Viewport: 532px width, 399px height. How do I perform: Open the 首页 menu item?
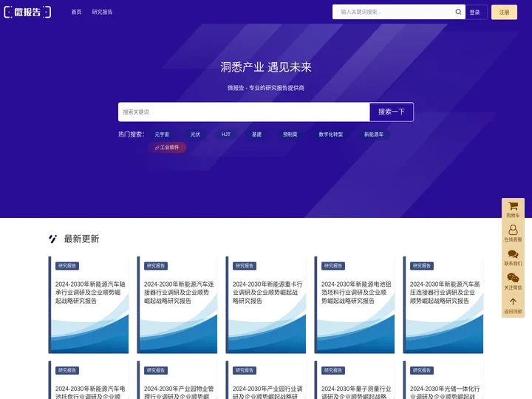[x=76, y=12]
